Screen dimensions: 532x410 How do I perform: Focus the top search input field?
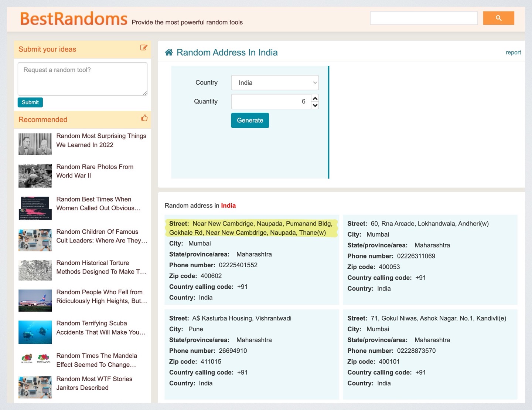(x=424, y=18)
